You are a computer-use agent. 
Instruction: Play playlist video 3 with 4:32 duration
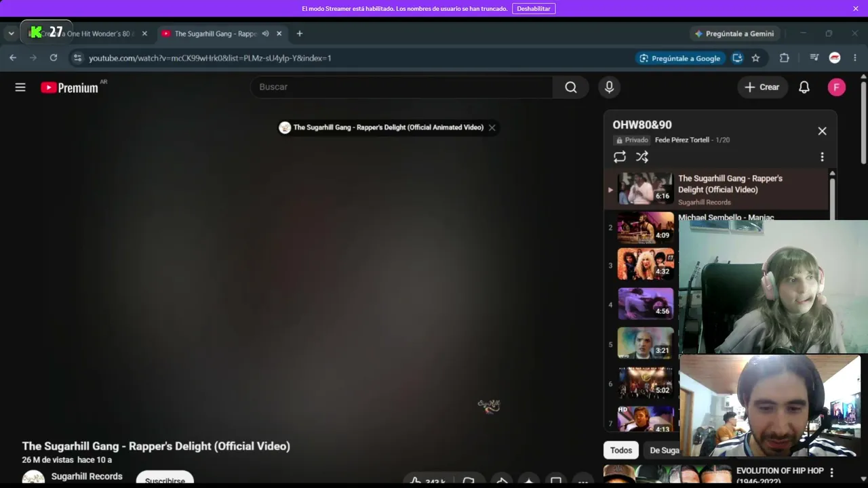[x=646, y=264]
